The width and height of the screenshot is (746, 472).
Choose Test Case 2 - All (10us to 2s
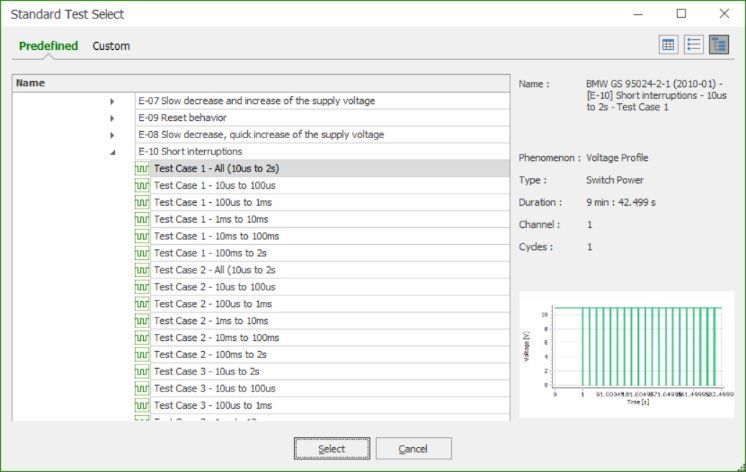pyautogui.click(x=214, y=270)
